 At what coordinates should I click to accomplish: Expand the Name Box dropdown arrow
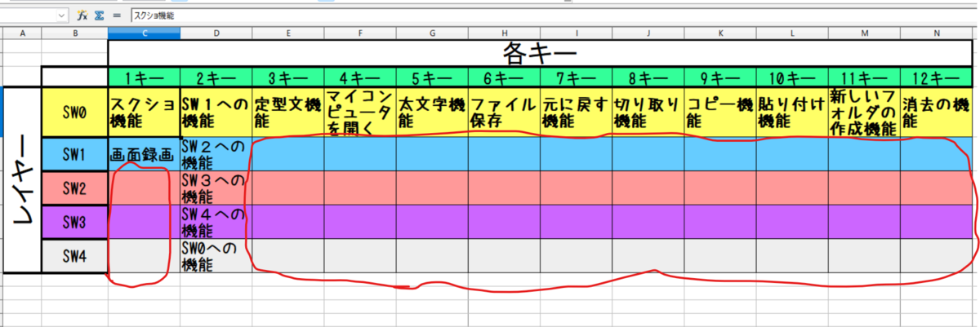click(62, 15)
